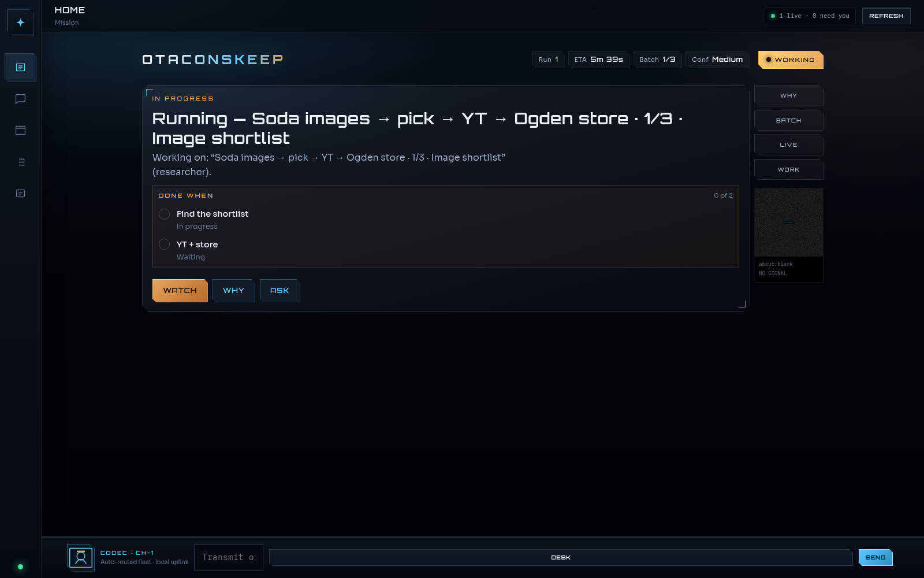
Task: Open the note card sidebar icon
Action: [20, 194]
